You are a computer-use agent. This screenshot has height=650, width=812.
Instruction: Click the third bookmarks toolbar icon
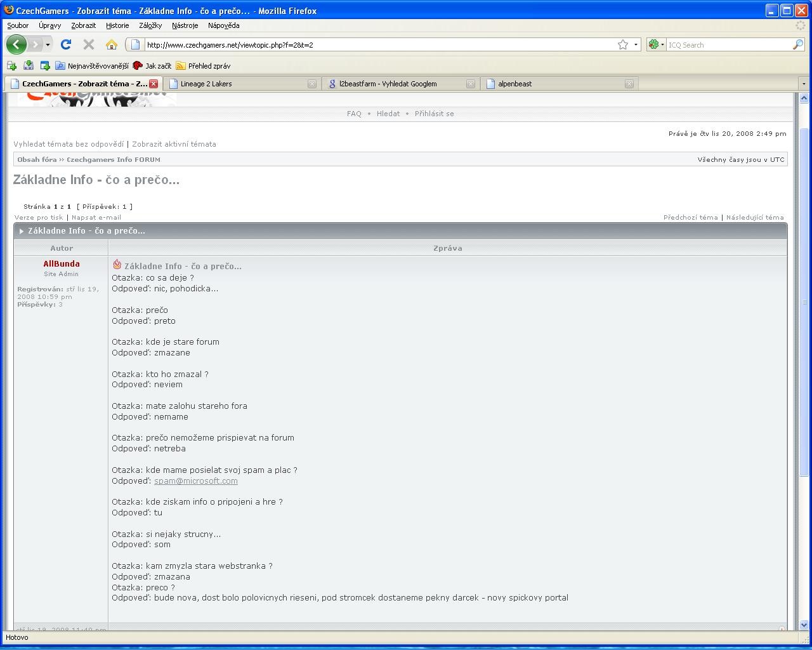(x=45, y=65)
